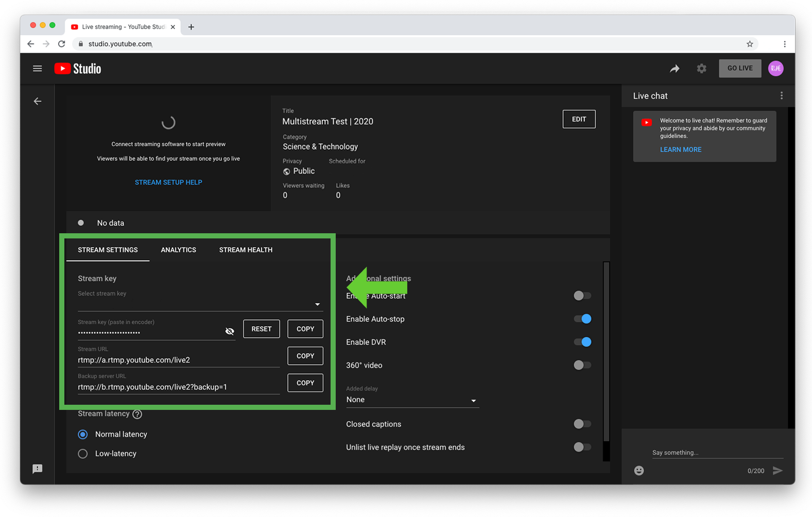Copy the Stream URL

pyautogui.click(x=305, y=356)
